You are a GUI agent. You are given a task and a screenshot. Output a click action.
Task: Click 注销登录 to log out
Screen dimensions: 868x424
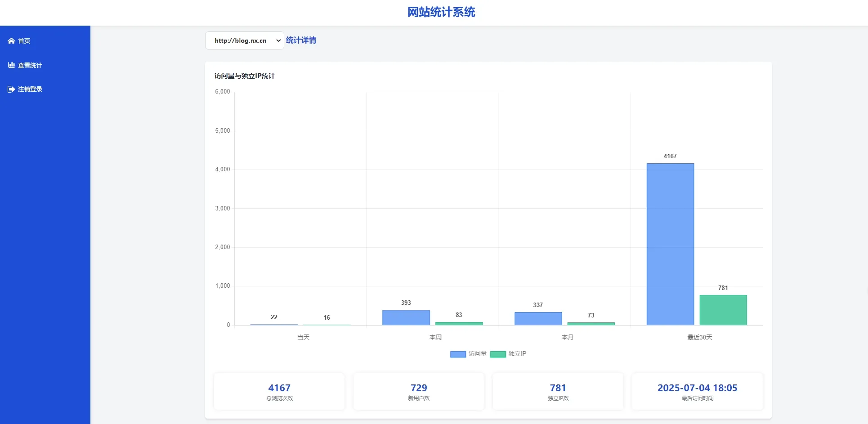30,89
